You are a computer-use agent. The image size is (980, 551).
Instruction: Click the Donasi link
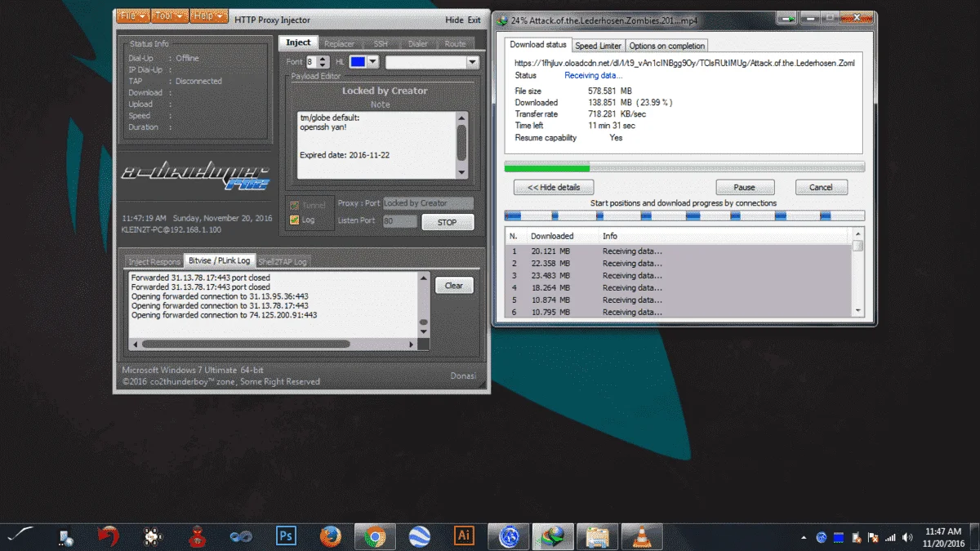coord(463,376)
